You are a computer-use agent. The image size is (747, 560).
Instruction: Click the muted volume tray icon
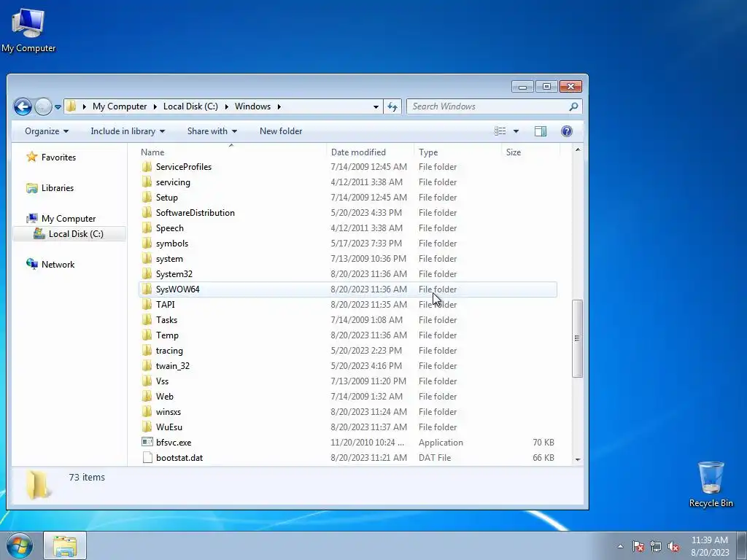coord(673,546)
